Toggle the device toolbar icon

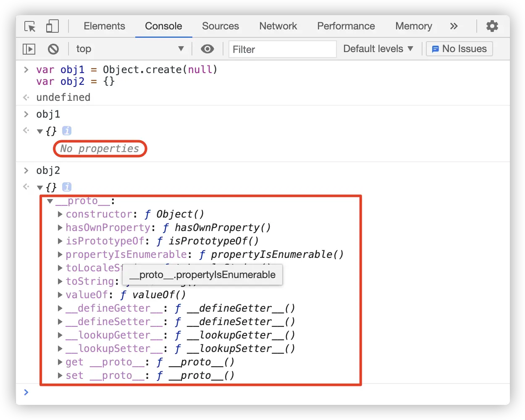52,26
